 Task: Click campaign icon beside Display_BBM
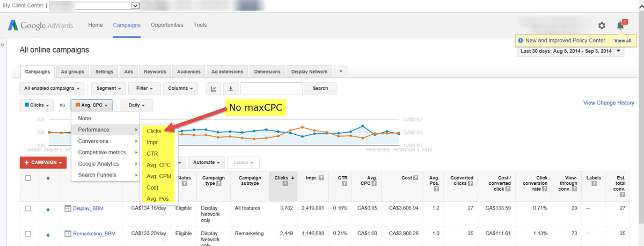[68, 208]
